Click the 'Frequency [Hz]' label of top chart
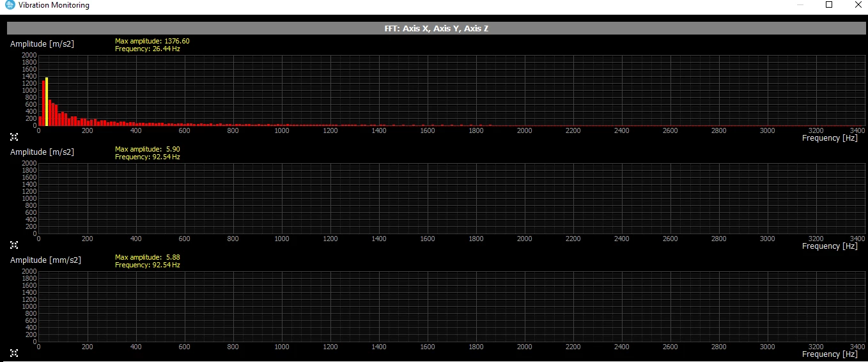Screen dimensions: 868x362 click(x=830, y=138)
